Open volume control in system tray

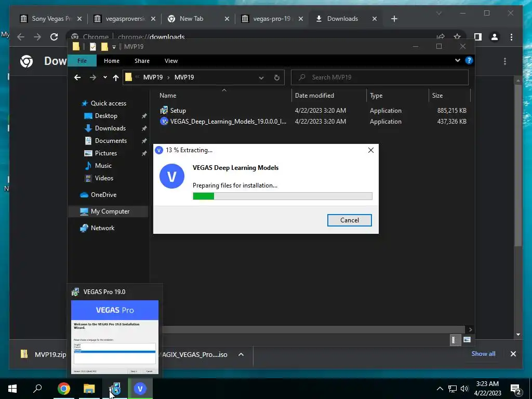pos(464,389)
